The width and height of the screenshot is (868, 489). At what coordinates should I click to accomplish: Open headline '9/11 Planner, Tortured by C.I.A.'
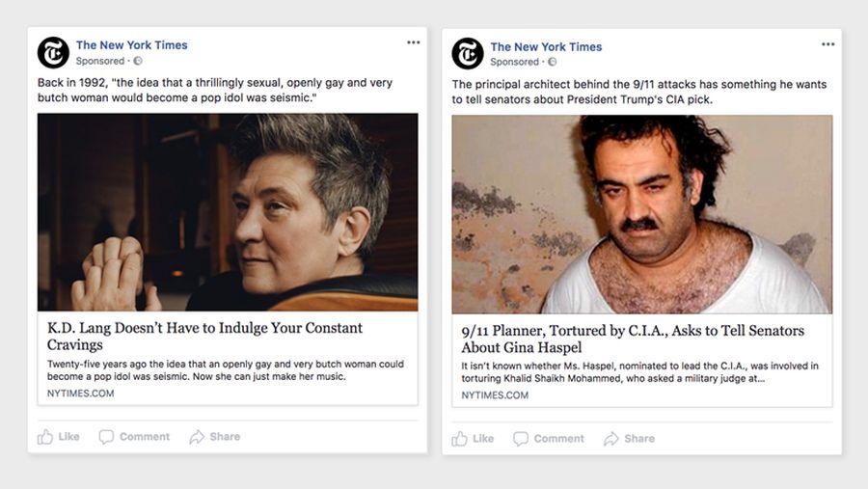pyautogui.click(x=633, y=339)
